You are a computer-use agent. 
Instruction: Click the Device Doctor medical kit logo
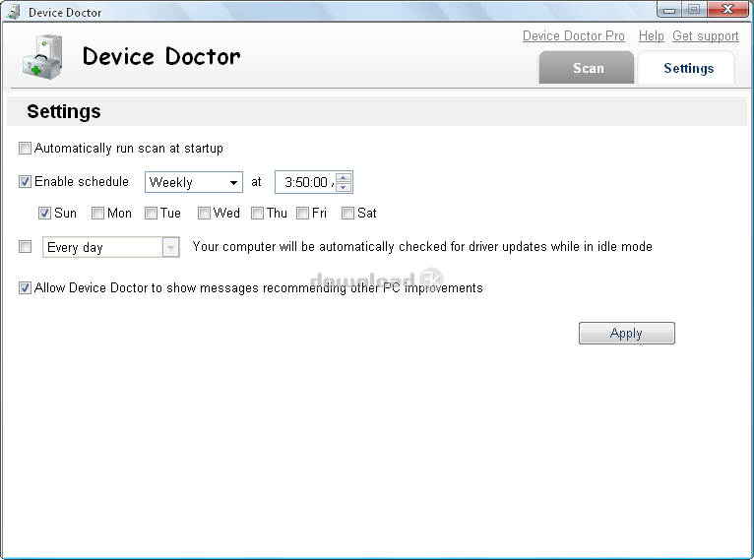[42, 57]
